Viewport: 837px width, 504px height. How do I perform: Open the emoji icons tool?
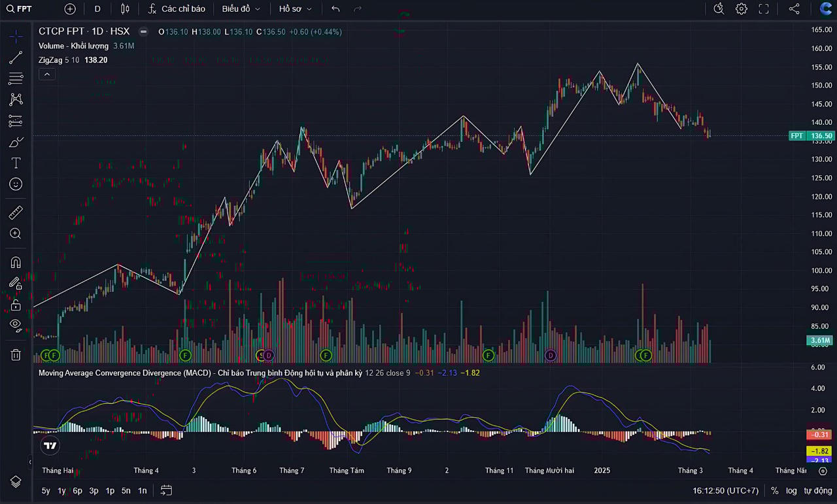[16, 184]
